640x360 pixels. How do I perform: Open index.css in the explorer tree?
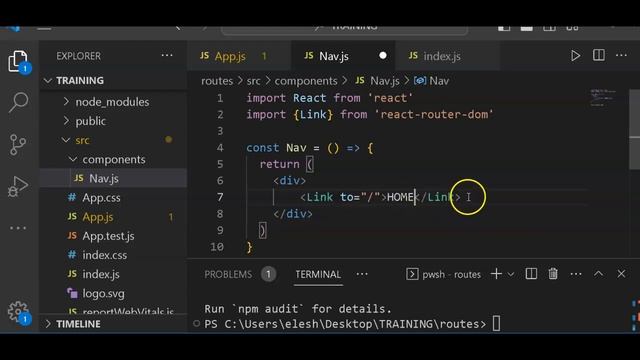pyautogui.click(x=104, y=255)
